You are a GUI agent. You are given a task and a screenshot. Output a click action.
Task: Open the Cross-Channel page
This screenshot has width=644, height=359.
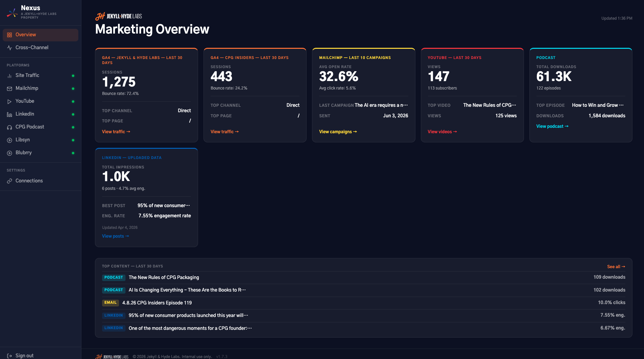tap(40, 48)
